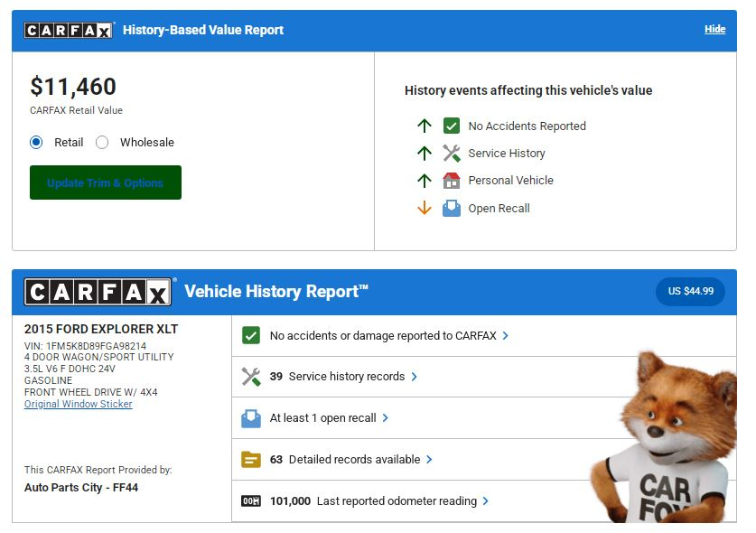Viewport: 756px width, 533px height.
Task: Click the yellow folder Detailed records icon
Action: 251,460
